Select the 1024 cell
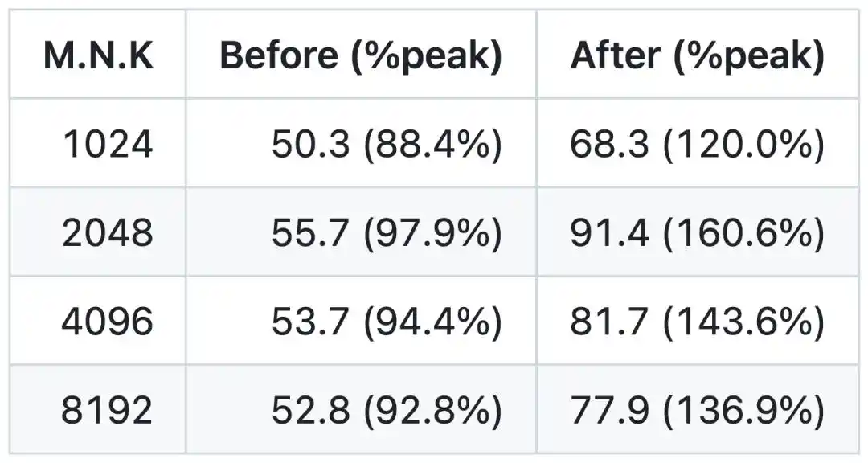 point(98,143)
